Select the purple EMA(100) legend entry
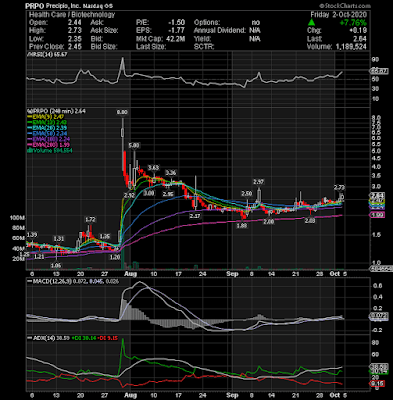Viewport: 393px width, 400px height. tap(48, 139)
